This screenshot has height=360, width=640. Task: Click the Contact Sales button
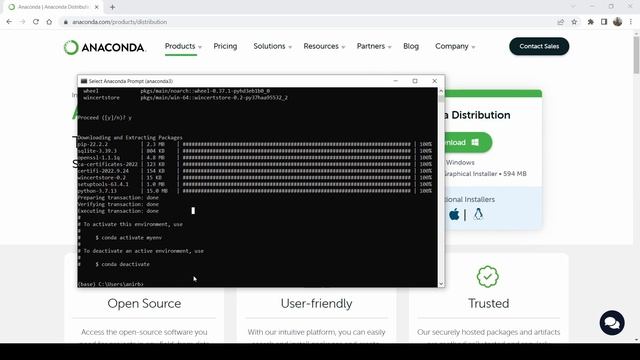tap(539, 47)
